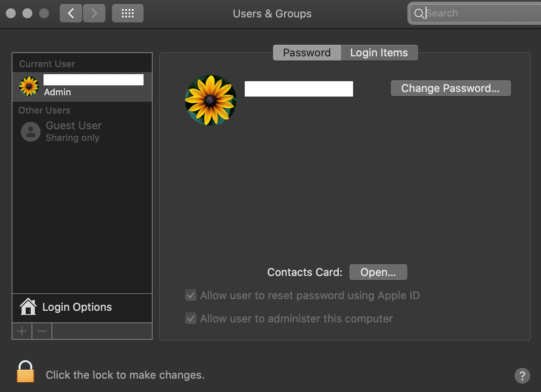Click the 'Contacts Card:' label
The width and height of the screenshot is (541, 392).
click(x=305, y=272)
